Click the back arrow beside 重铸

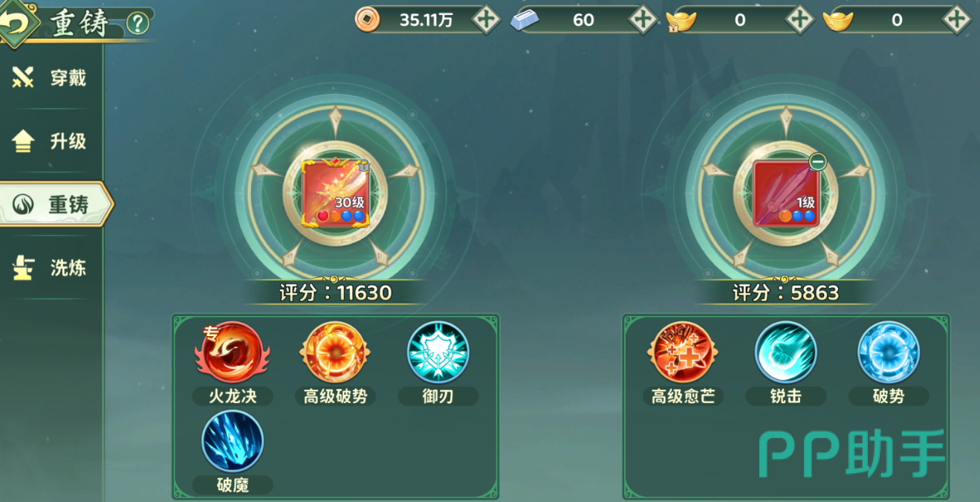coord(16,24)
